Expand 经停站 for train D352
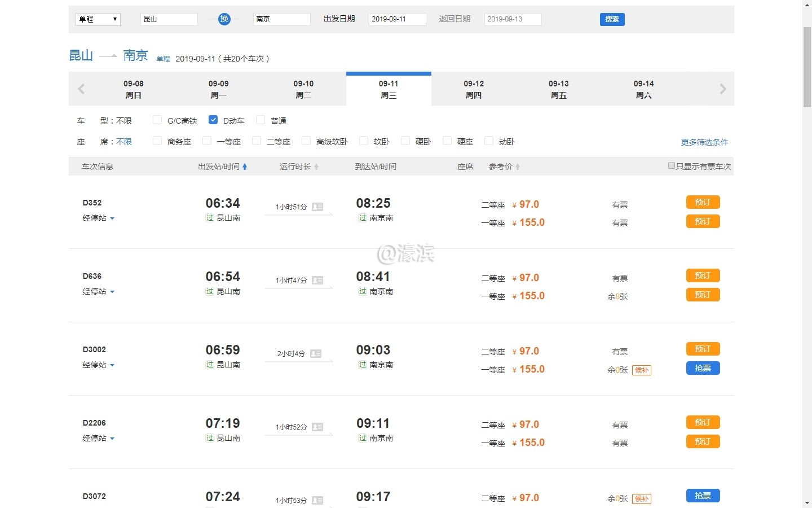This screenshot has width=812, height=508. pos(98,218)
